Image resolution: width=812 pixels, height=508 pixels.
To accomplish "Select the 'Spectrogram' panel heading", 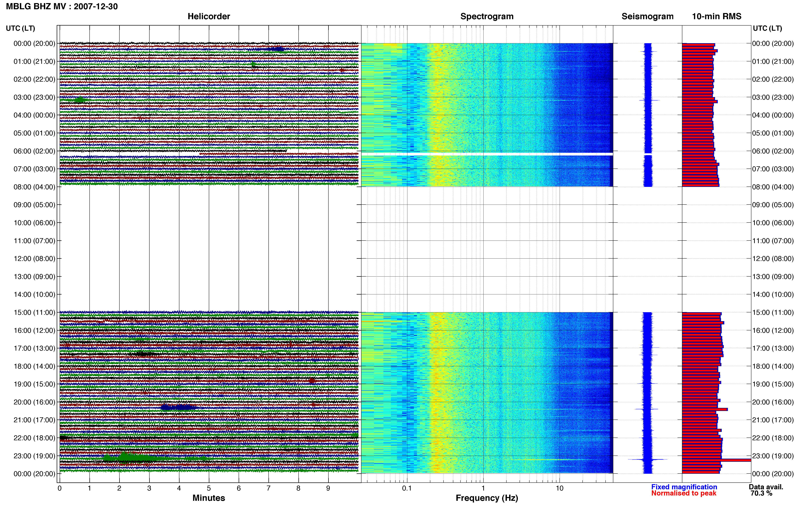I will pos(487,16).
